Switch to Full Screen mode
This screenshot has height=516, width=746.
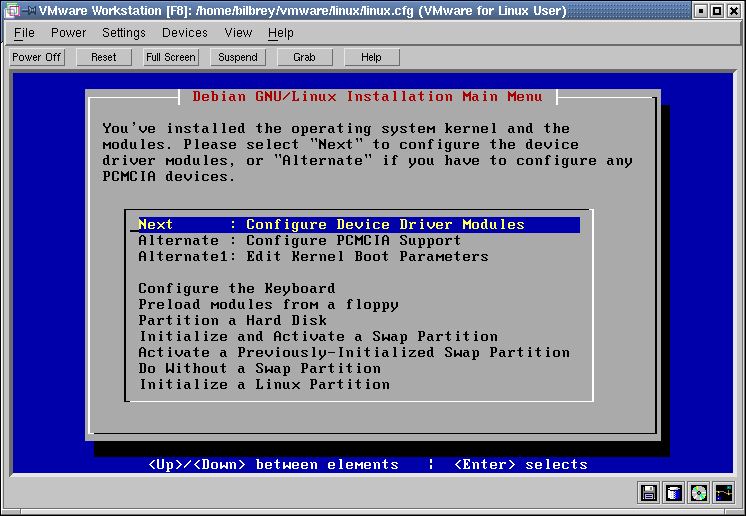click(171, 57)
